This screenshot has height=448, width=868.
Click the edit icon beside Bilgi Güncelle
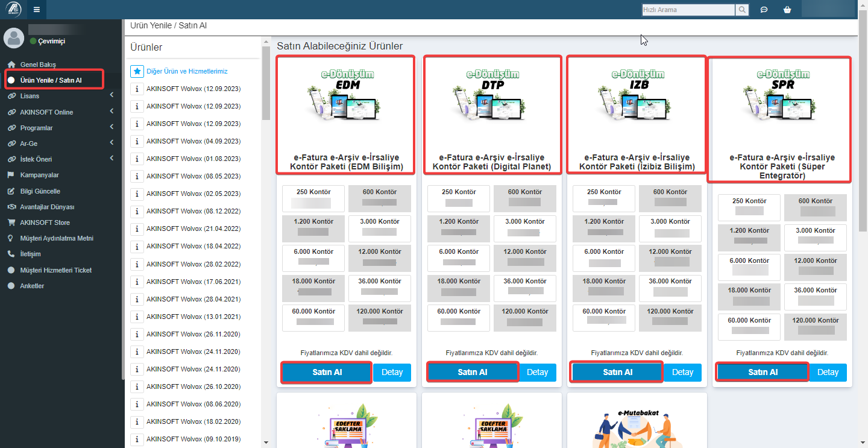(11, 191)
